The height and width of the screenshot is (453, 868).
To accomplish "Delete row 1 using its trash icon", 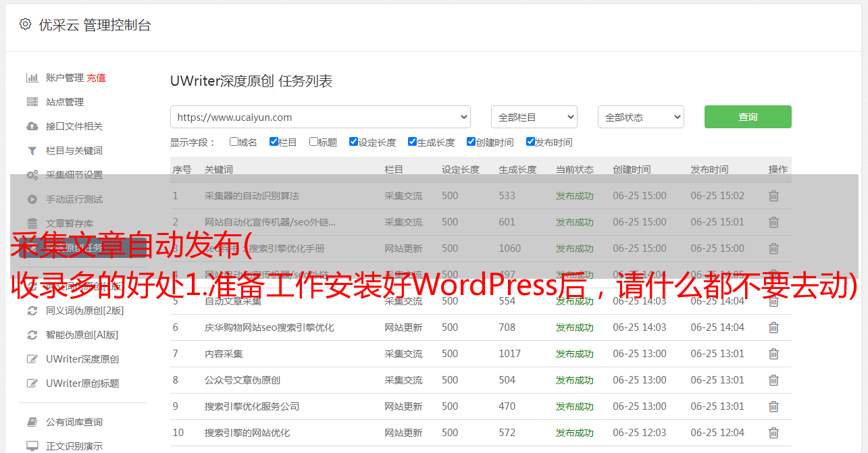I will coord(773,196).
